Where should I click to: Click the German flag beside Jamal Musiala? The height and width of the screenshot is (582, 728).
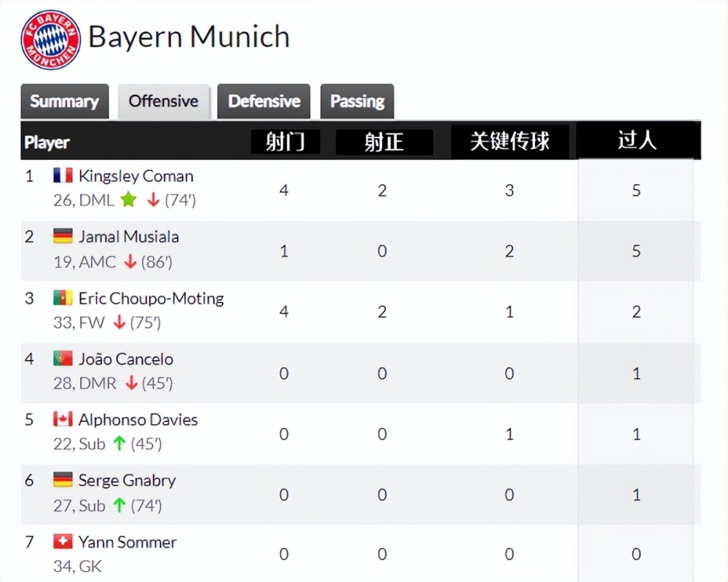[x=63, y=236]
